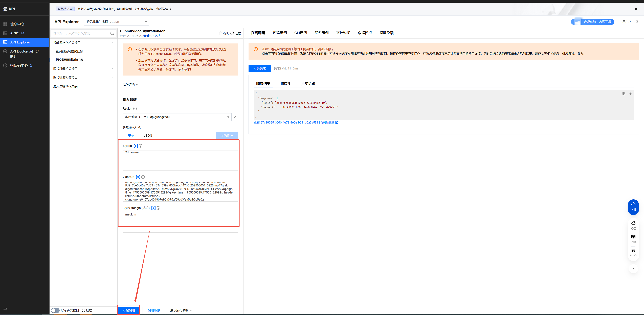
Task: Open the 文档 book icon on right
Action: 633,239
